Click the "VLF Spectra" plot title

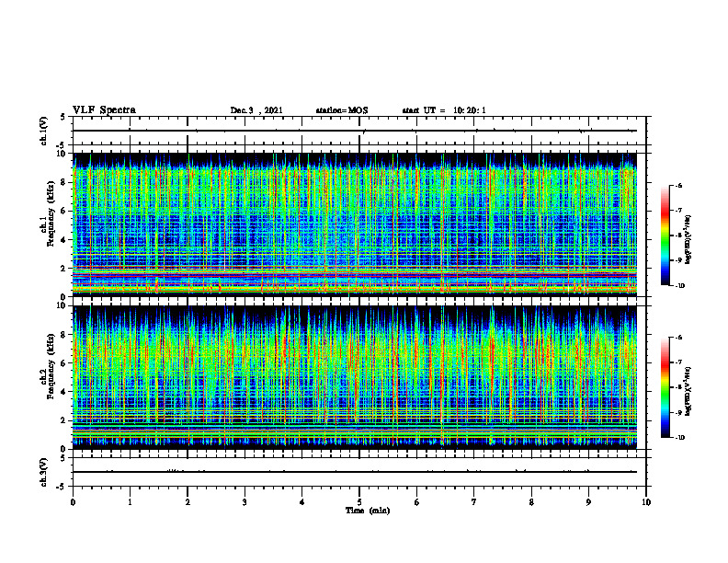pyautogui.click(x=105, y=110)
